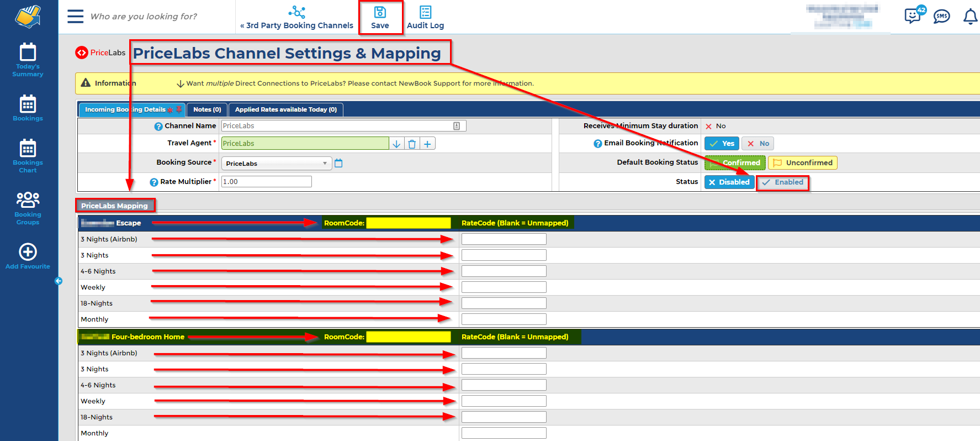Set Default Booking Status to Unconfirmed
The width and height of the screenshot is (980, 441).
click(x=803, y=163)
